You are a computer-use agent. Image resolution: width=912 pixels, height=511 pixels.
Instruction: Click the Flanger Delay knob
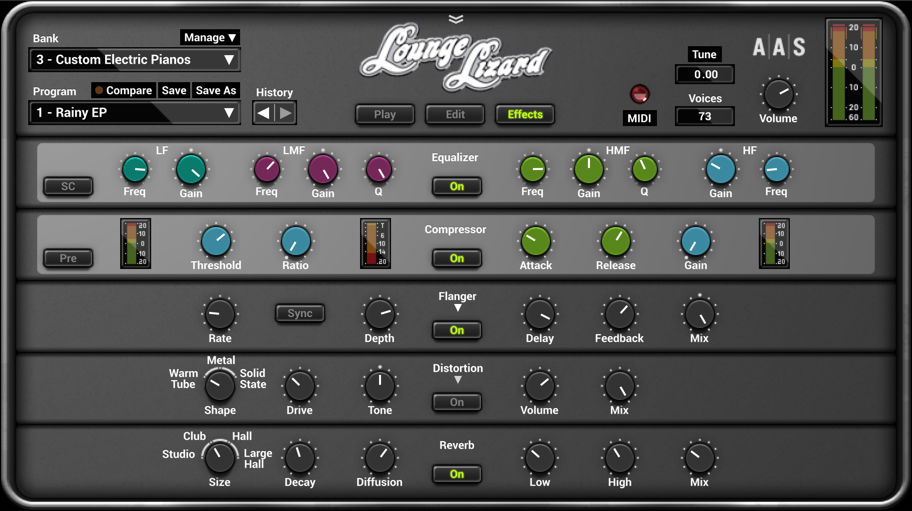click(540, 314)
